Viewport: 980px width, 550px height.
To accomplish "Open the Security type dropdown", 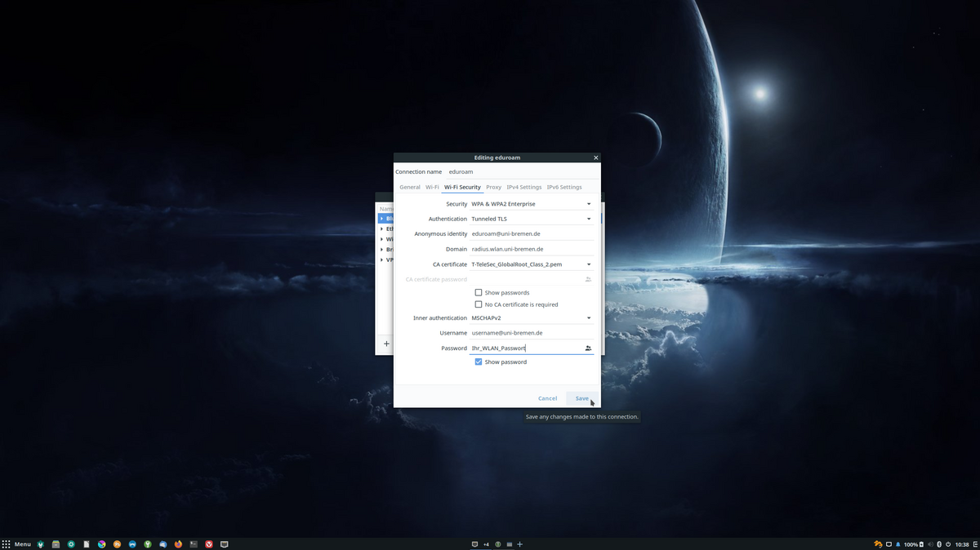I will click(x=531, y=204).
